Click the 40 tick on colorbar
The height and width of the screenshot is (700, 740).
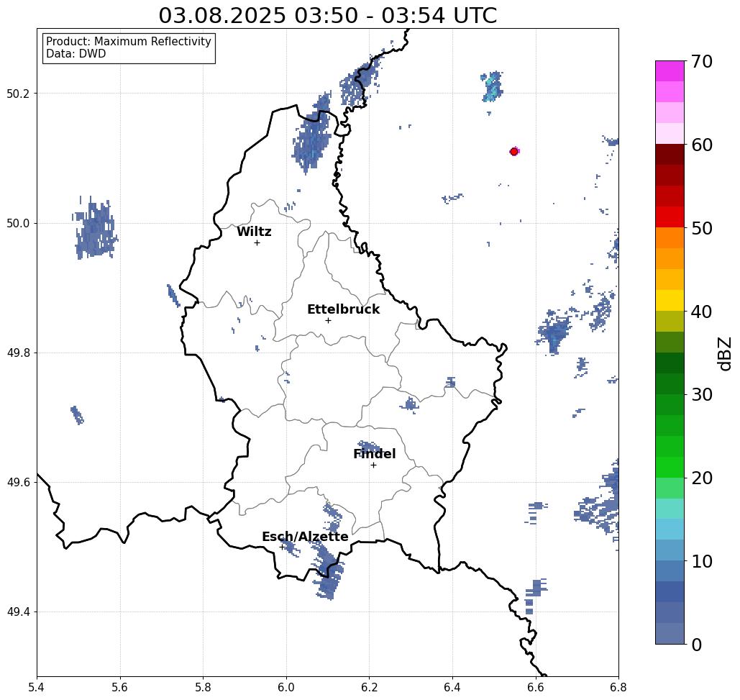[701, 312]
